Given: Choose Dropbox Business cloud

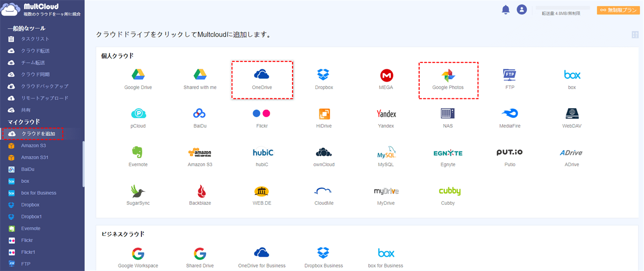Looking at the screenshot, I should pos(324,258).
